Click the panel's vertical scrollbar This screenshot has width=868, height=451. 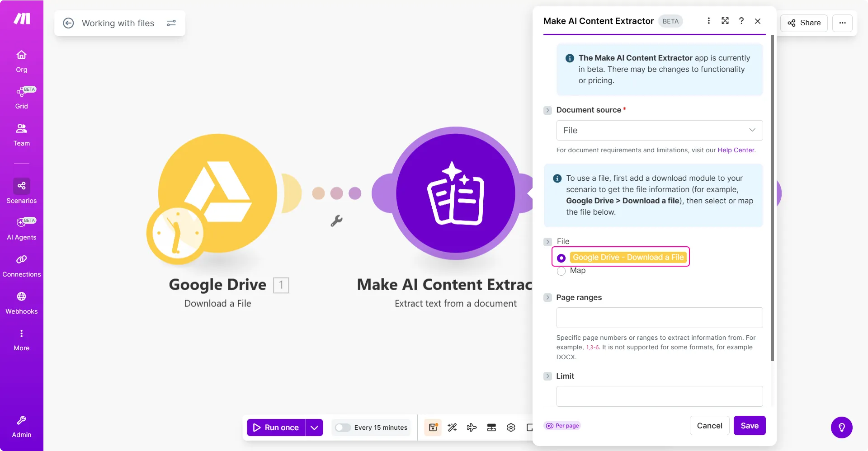point(773,198)
